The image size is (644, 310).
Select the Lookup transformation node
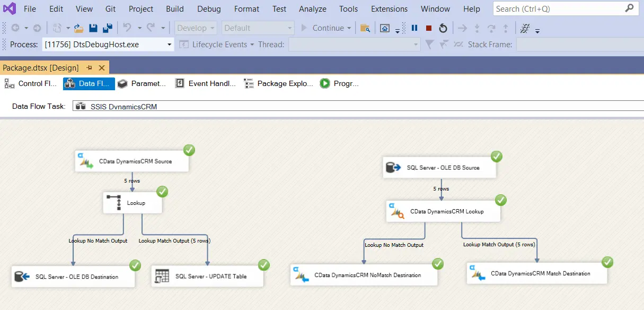(x=133, y=203)
